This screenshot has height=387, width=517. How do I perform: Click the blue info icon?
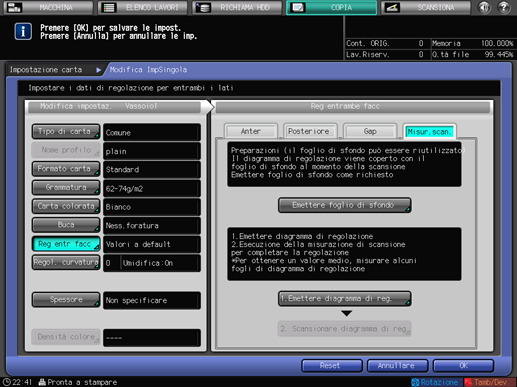[23, 32]
